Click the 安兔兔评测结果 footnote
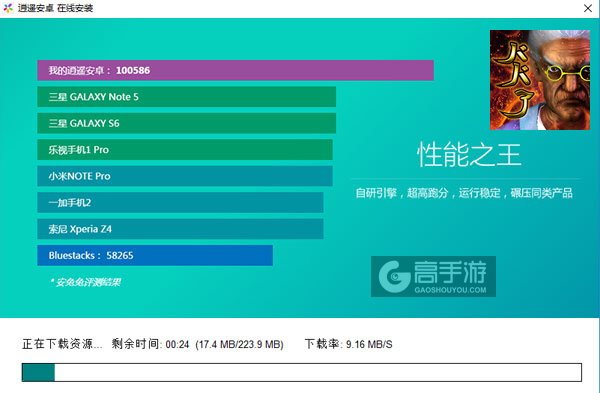Viewport: 600px width, 393px height. (85, 282)
